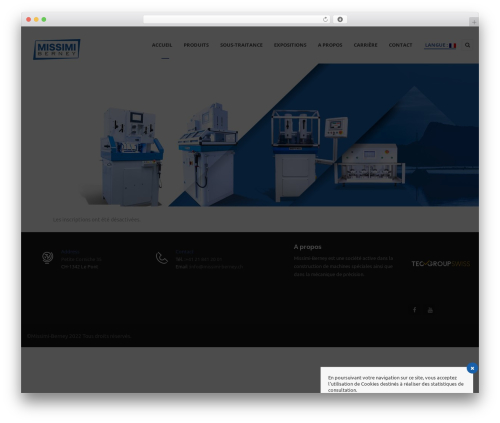Go to the Contact page in the navigation
500x423 pixels.
400,45
